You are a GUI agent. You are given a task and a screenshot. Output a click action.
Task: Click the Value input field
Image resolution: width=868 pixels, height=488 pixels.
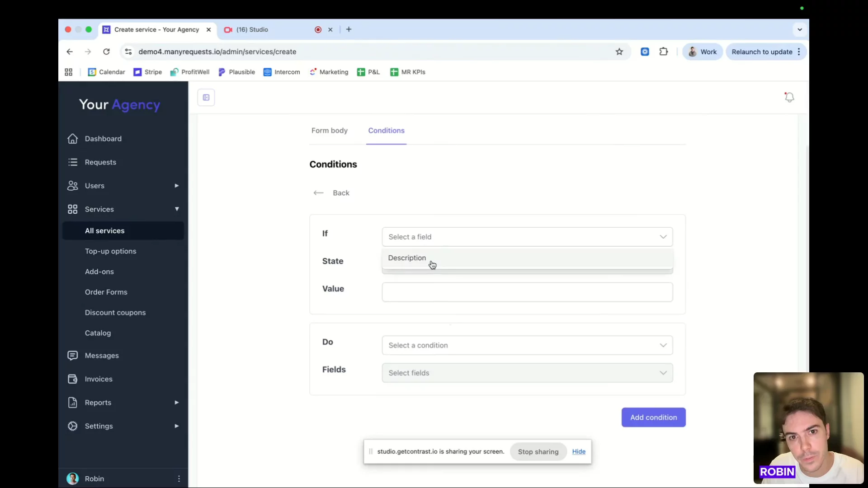tap(527, 292)
